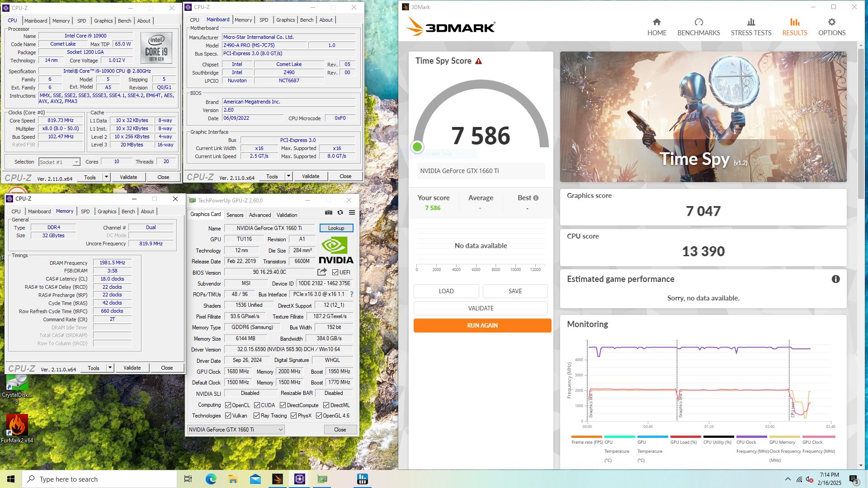Click the Windows Start button
This screenshot has height=488, width=868.
pos(11,479)
